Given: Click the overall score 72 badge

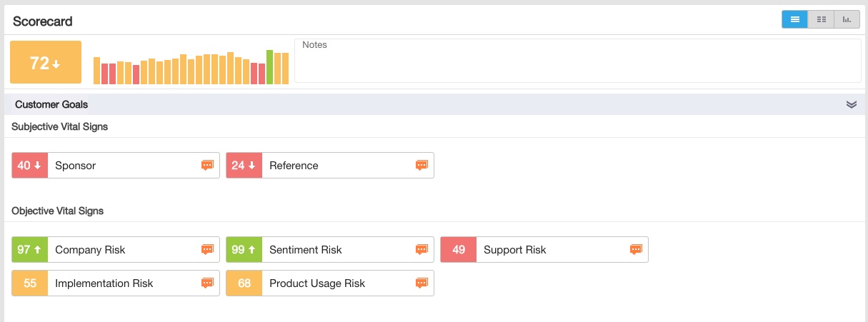Looking at the screenshot, I should pos(46,63).
